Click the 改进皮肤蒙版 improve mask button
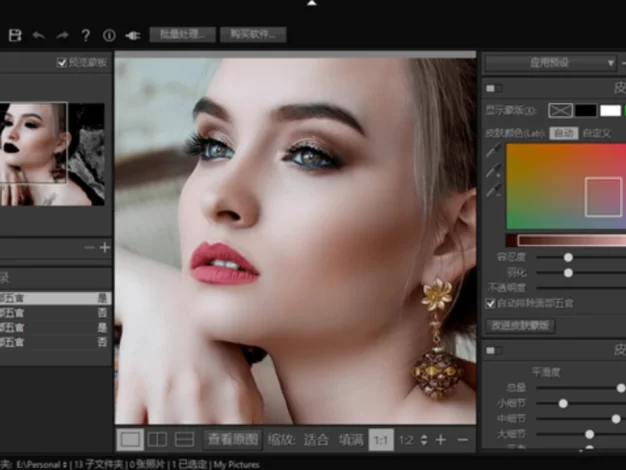This screenshot has height=470, width=626. (521, 326)
